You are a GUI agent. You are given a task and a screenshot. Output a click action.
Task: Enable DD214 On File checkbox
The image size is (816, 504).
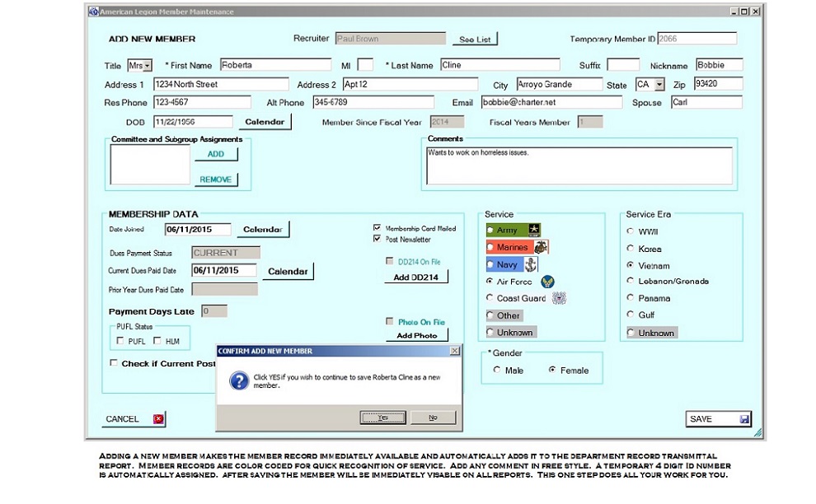click(x=389, y=261)
